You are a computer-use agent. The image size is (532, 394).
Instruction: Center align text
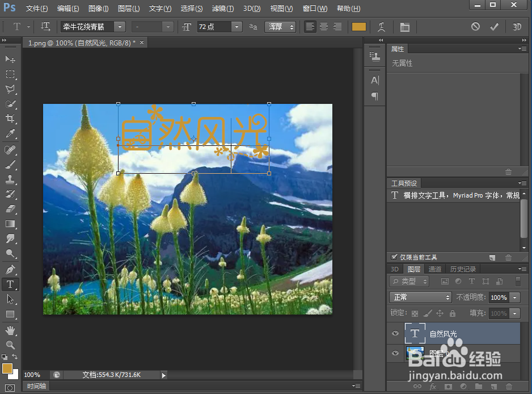point(324,27)
